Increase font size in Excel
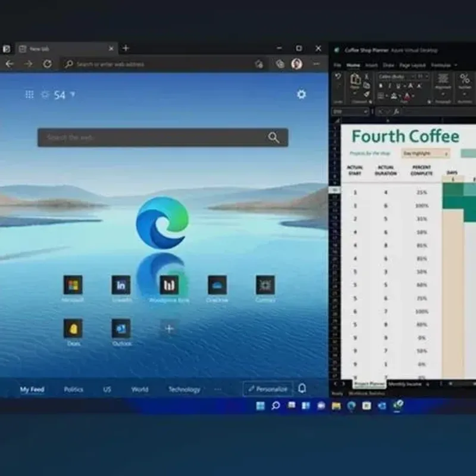 [411, 86]
